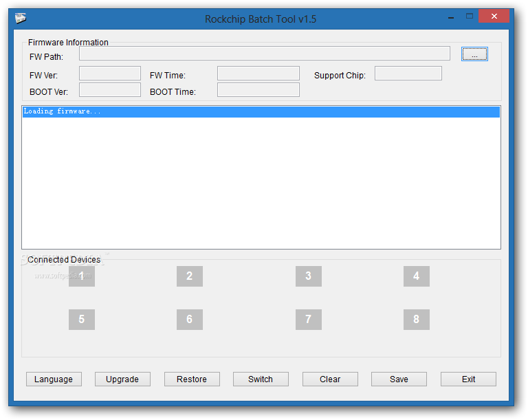528x420 pixels.
Task: Click device slot 2 indicator
Action: (x=190, y=276)
